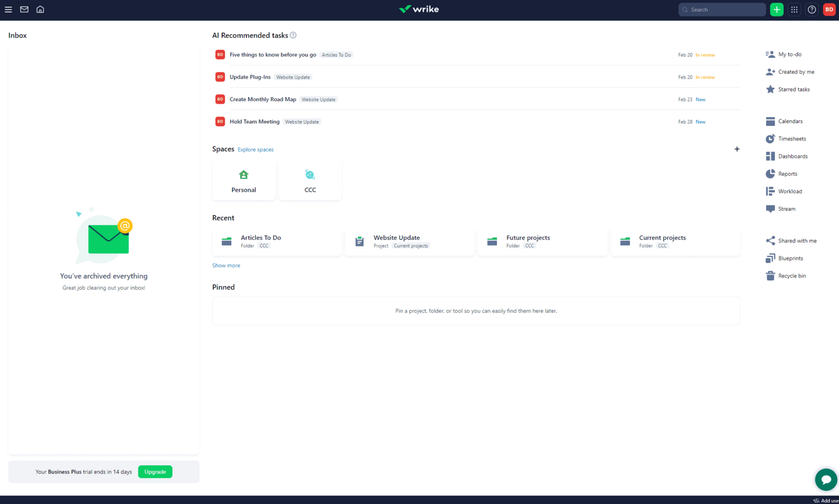Click the Wrike logo
This screenshot has height=504, width=839.
pyautogui.click(x=419, y=9)
